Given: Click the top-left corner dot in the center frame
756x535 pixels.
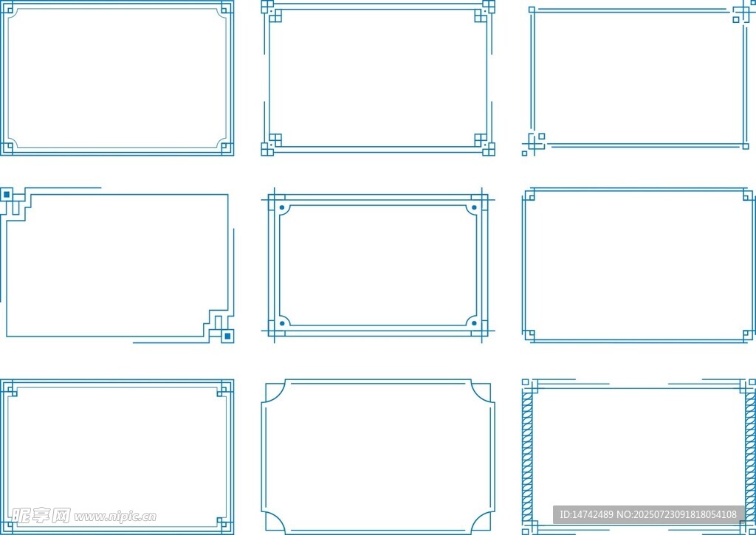Looking at the screenshot, I should click(281, 210).
